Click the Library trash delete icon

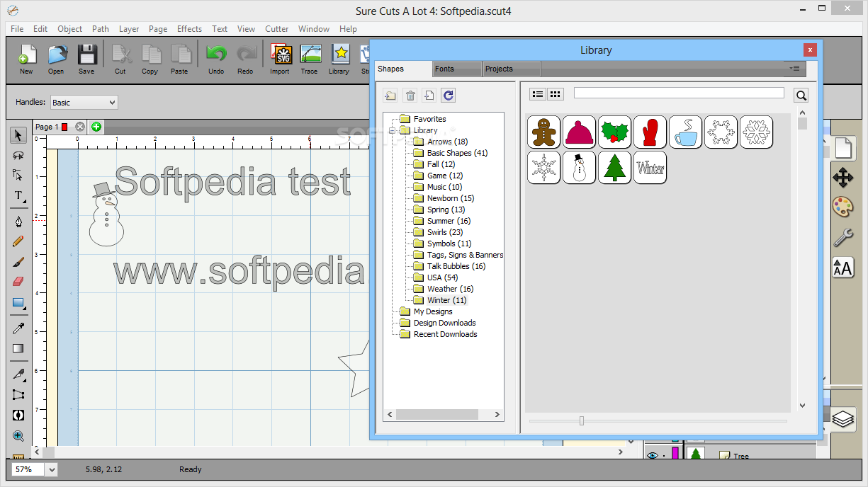(x=410, y=95)
